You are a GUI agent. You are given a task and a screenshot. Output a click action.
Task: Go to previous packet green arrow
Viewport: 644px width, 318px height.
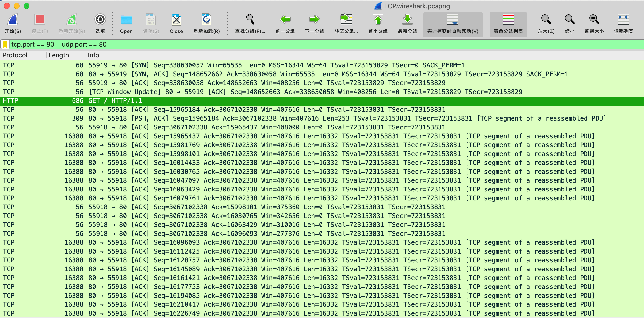pyautogui.click(x=285, y=19)
